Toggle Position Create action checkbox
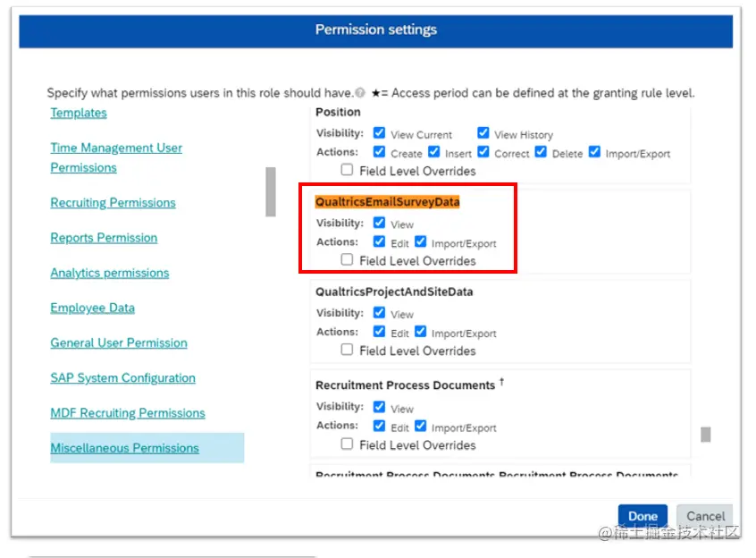Screen dimensions: 756x558 [380, 152]
